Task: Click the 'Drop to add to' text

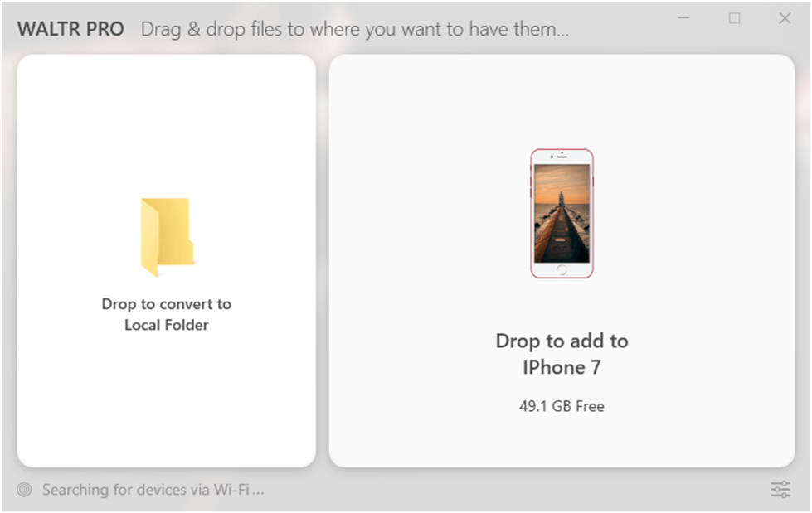Action: pyautogui.click(x=562, y=341)
